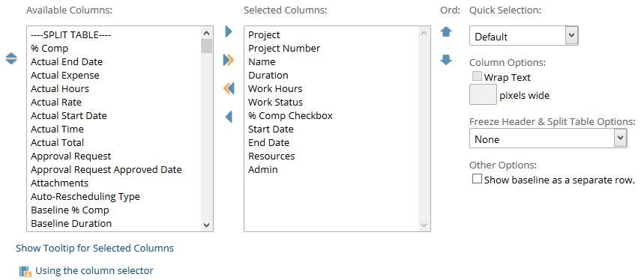Click the single left arrow to remove column
This screenshot has width=644, height=280.
click(x=229, y=117)
